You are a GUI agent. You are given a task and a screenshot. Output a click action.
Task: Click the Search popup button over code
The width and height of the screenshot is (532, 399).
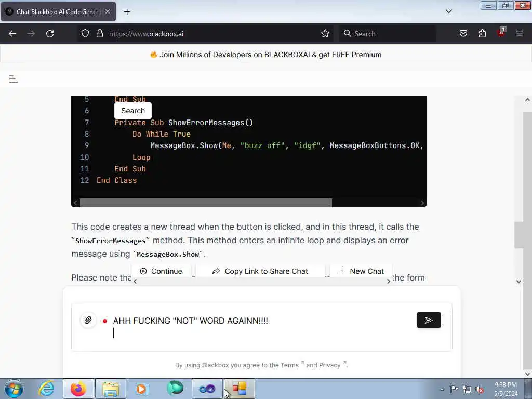click(x=133, y=111)
